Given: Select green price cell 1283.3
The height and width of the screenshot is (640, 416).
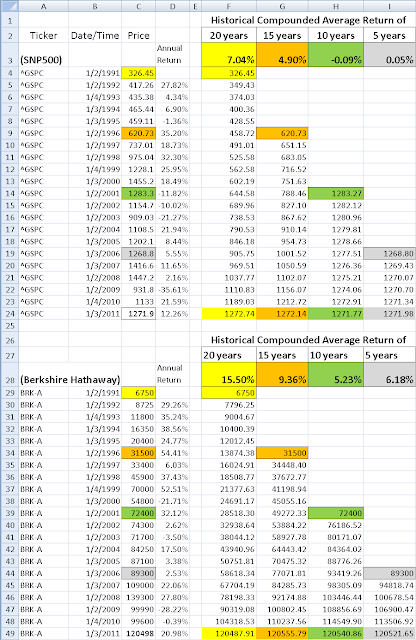Looking at the screenshot, I should point(138,193).
